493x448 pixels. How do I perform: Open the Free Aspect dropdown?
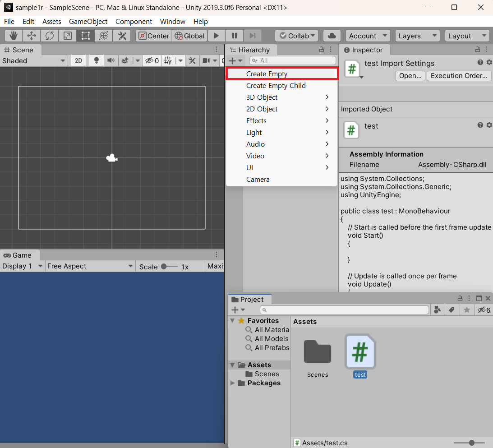tap(90, 266)
